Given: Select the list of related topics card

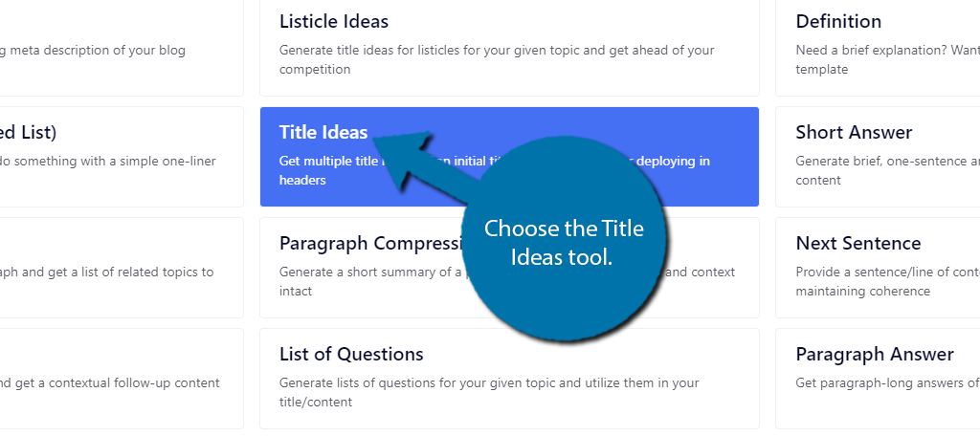Looking at the screenshot, I should pyautogui.click(x=122, y=268).
